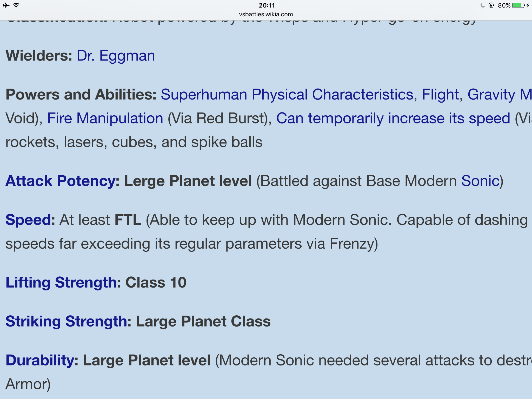The image size is (532, 399).
Task: Click the Striking Strength link
Action: point(66,321)
